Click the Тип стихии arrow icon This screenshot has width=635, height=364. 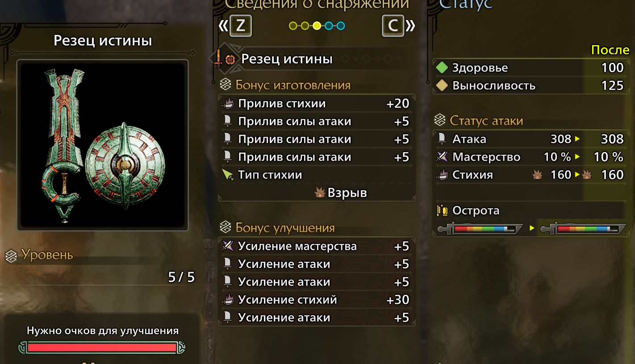coord(228,175)
